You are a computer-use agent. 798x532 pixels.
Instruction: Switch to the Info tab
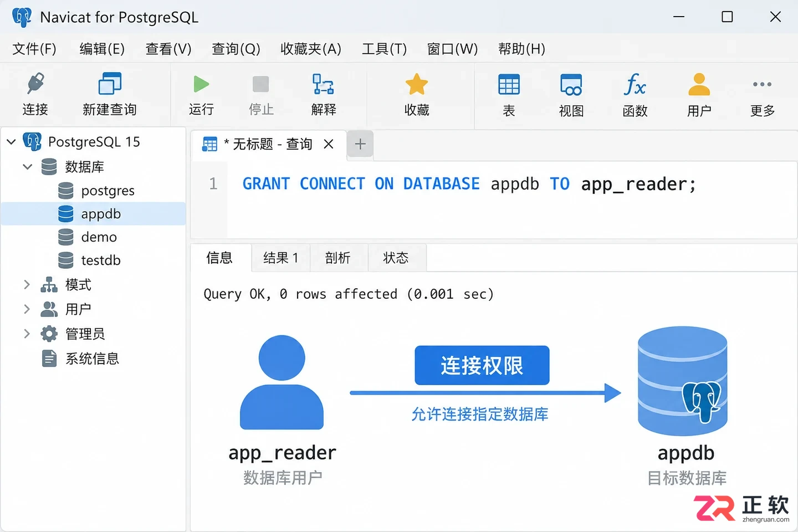coord(220,258)
